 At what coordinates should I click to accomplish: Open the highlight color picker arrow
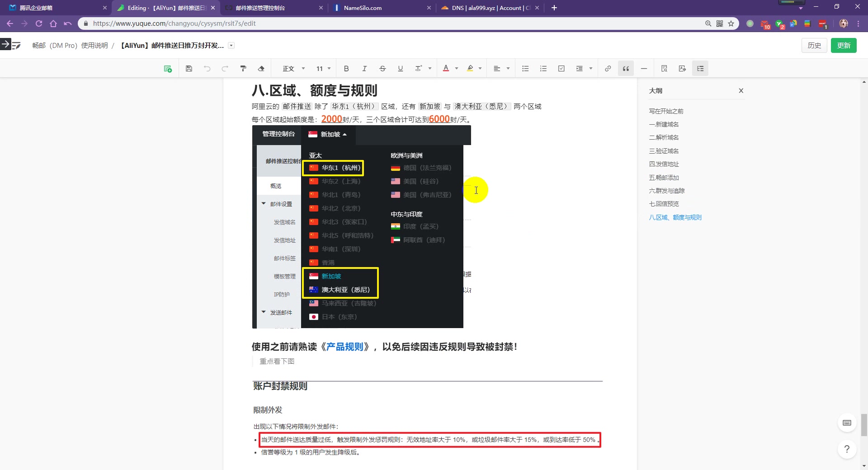(480, 69)
